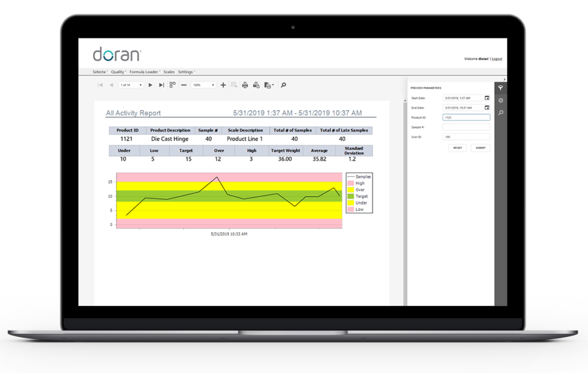Jump to the last report page
The image size is (588, 373).
tap(161, 85)
